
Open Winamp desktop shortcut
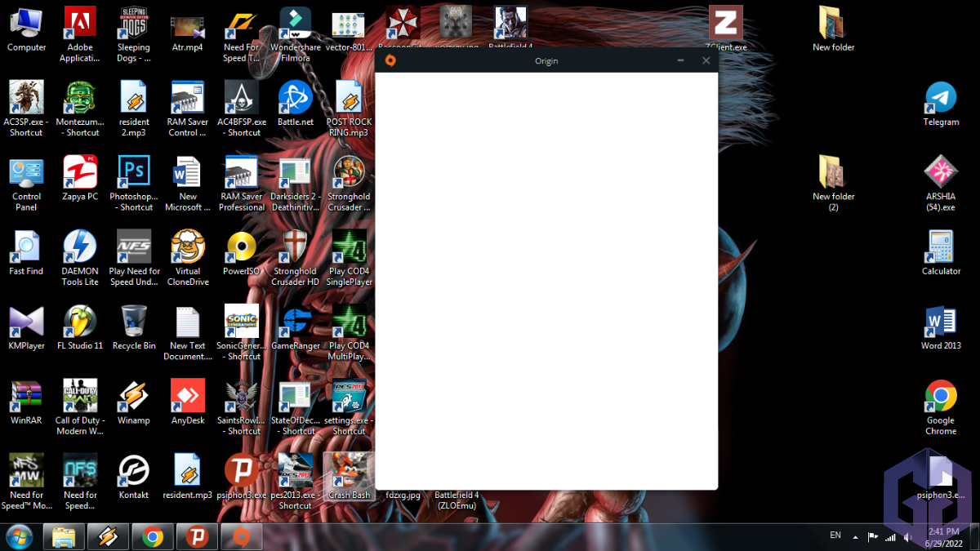pos(134,401)
